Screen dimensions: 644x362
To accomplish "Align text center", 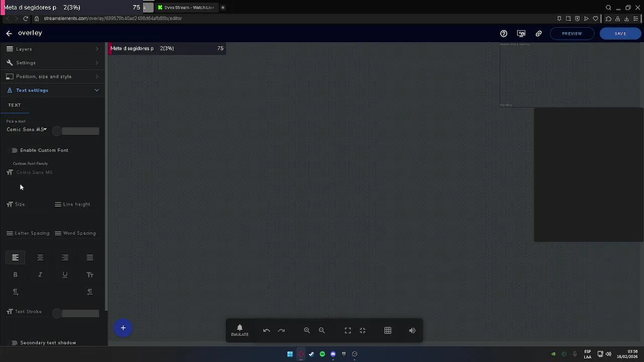I will (x=40, y=257).
